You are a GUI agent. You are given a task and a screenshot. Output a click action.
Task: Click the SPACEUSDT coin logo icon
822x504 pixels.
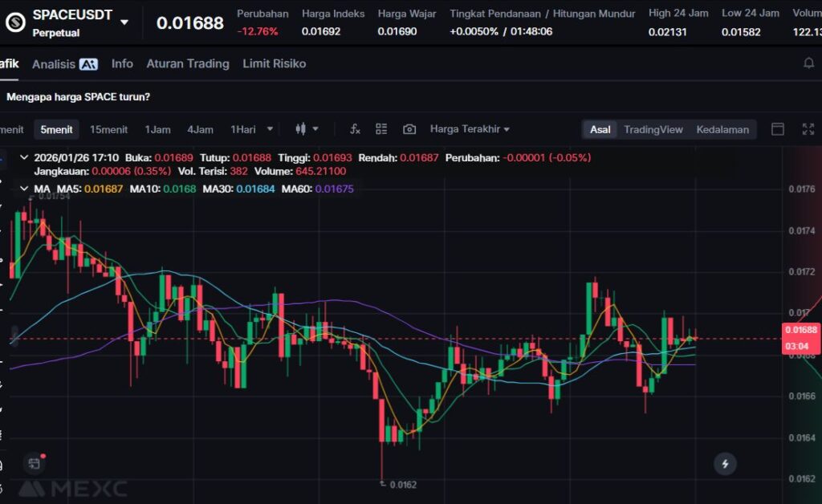point(15,22)
